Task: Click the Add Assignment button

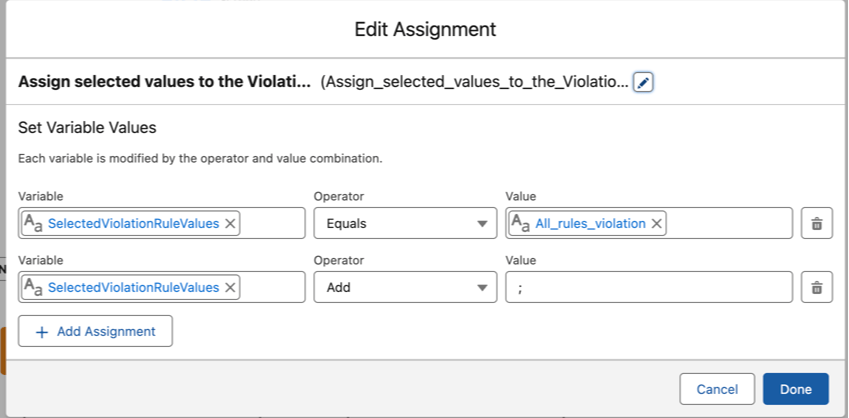Action: (x=95, y=331)
